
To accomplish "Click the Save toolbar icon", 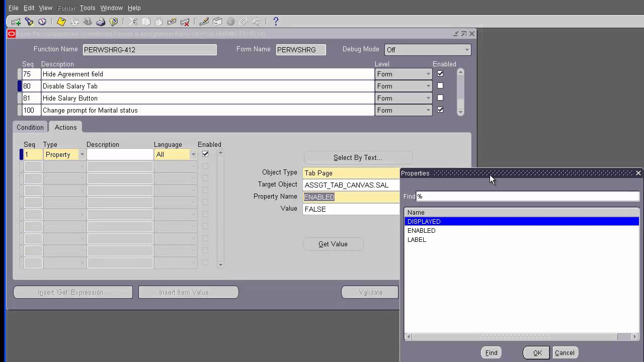I will [x=61, y=22].
